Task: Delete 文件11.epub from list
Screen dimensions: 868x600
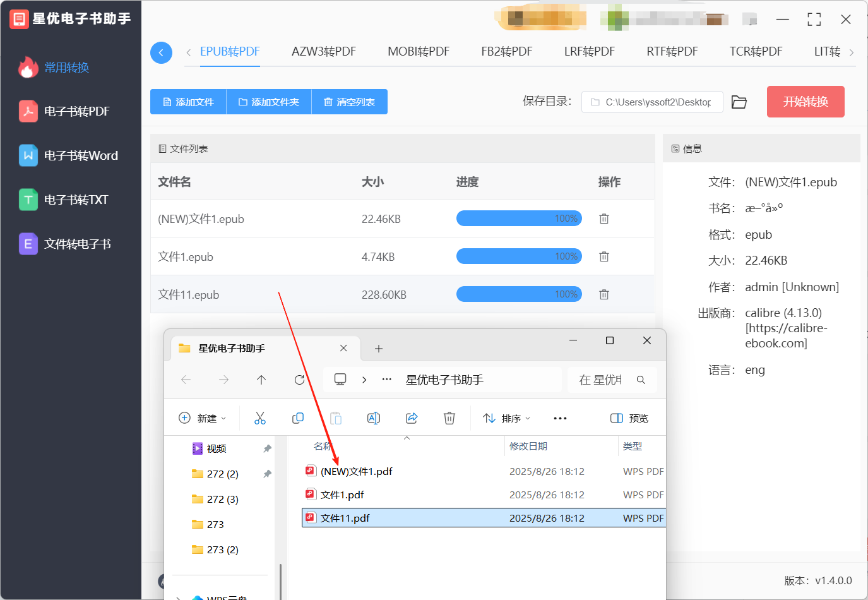Action: click(x=604, y=294)
